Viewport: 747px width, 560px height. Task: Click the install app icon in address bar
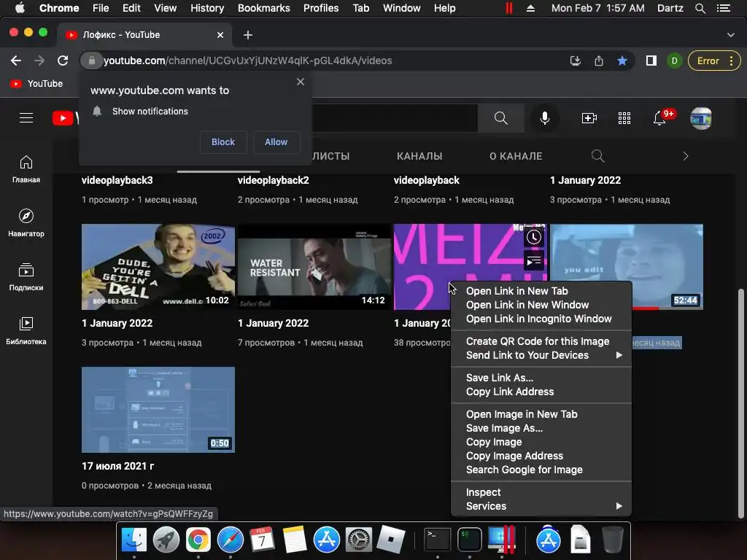point(575,61)
